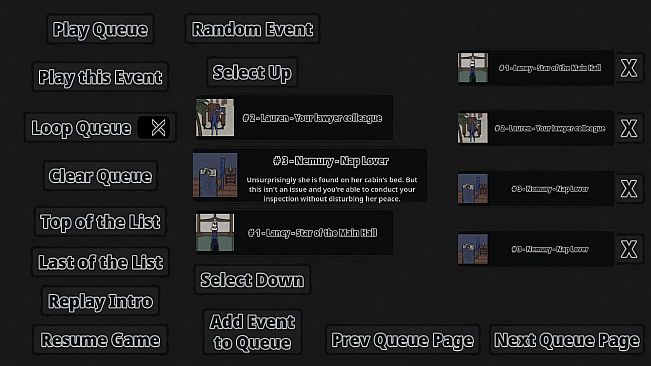This screenshot has height=366, width=651.
Task: Remove Lauren event from the queue
Action: (x=629, y=128)
